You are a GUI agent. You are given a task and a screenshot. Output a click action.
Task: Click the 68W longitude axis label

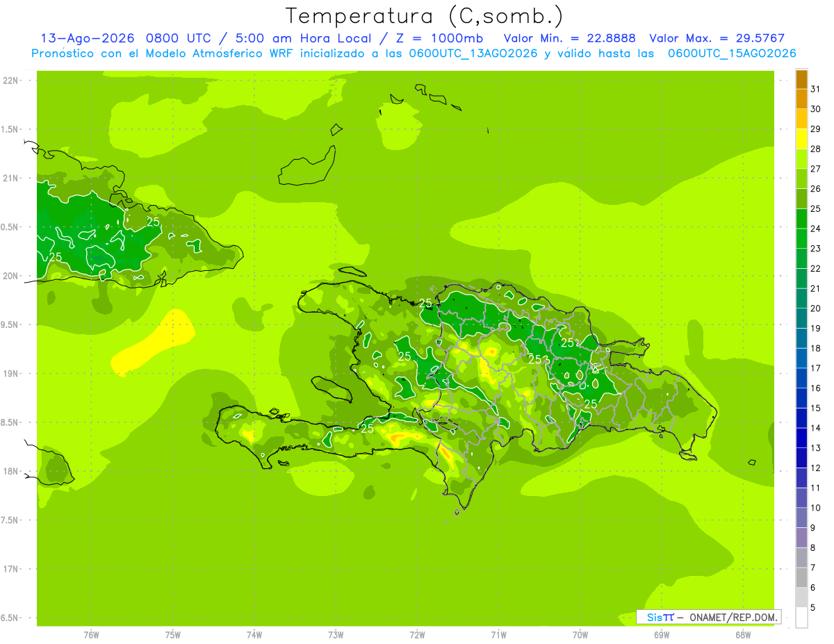743,634
